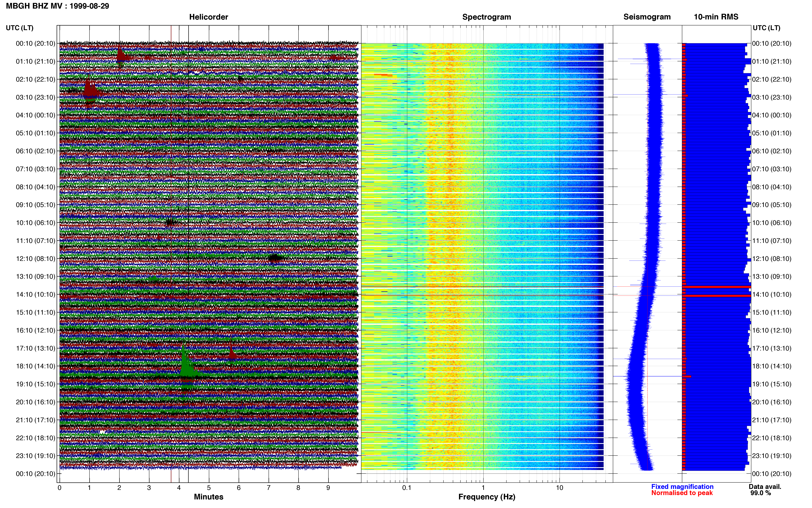Viewport: 812px width, 508px height.
Task: Click the '9' tick on the Minutes axis
Action: tap(328, 488)
